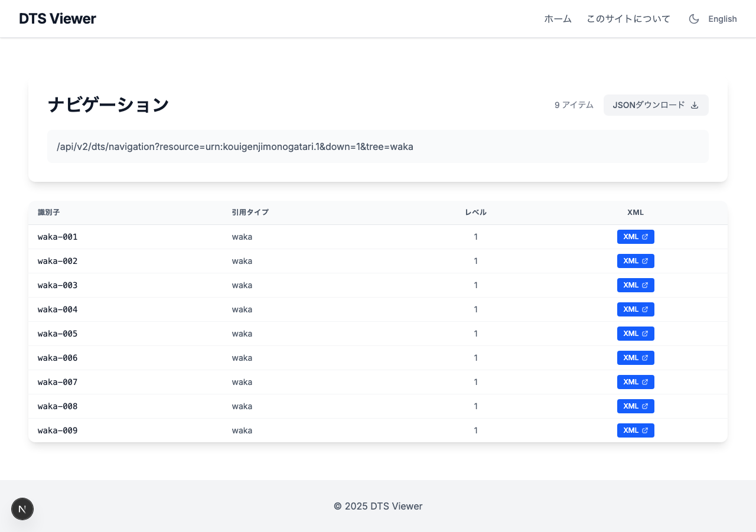This screenshot has width=756, height=532.
Task: Open XML for waka-002
Action: coord(636,260)
